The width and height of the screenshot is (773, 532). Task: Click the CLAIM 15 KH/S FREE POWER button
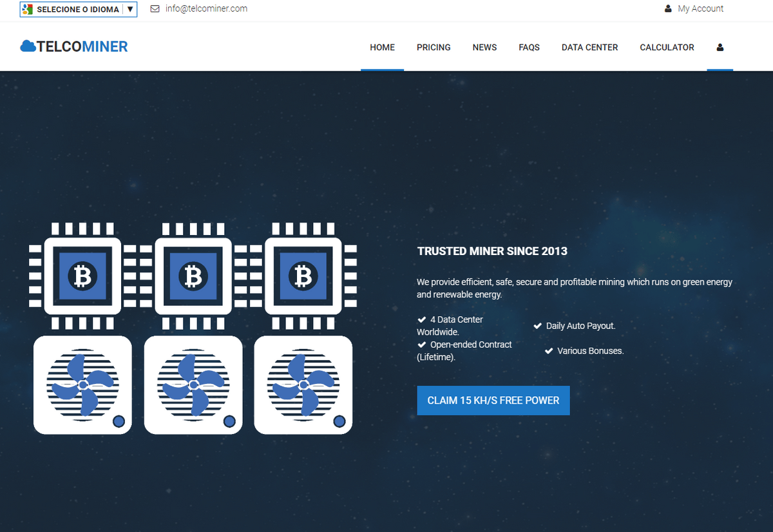pos(493,401)
